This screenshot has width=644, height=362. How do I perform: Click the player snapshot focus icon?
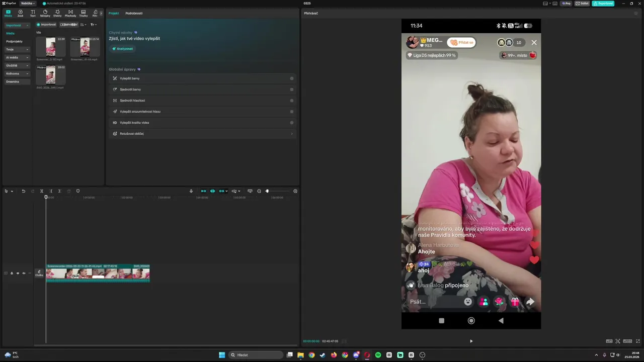[618, 341]
